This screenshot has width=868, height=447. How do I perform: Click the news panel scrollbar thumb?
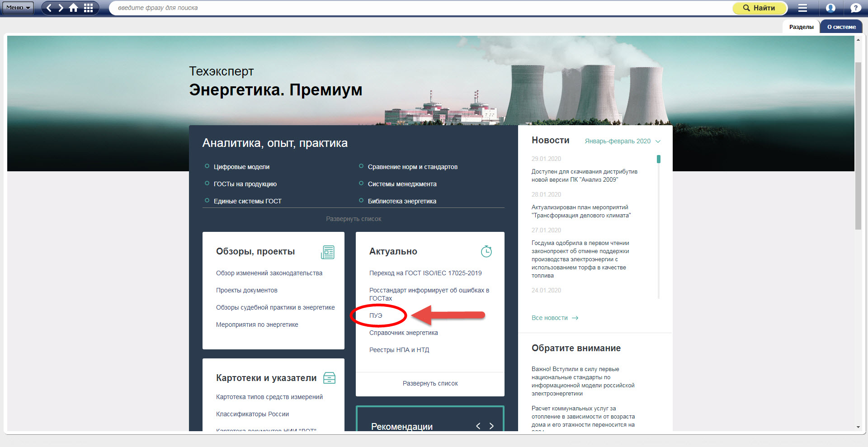point(659,159)
